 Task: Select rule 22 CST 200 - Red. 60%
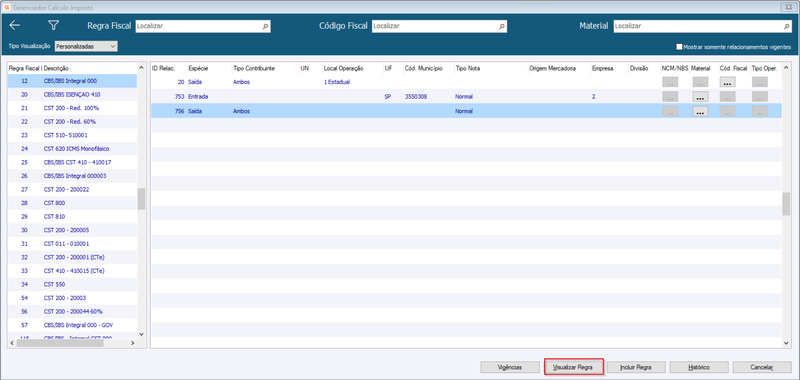point(72,121)
